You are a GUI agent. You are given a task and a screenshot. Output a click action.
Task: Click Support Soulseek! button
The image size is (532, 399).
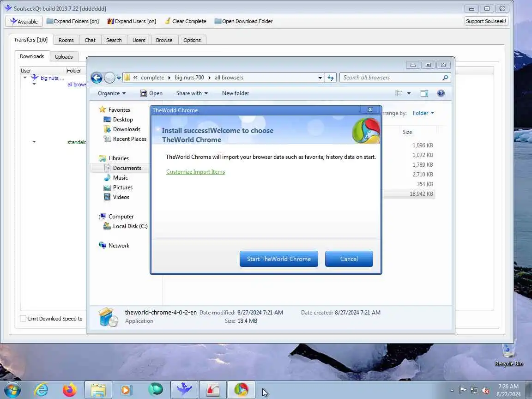(486, 21)
